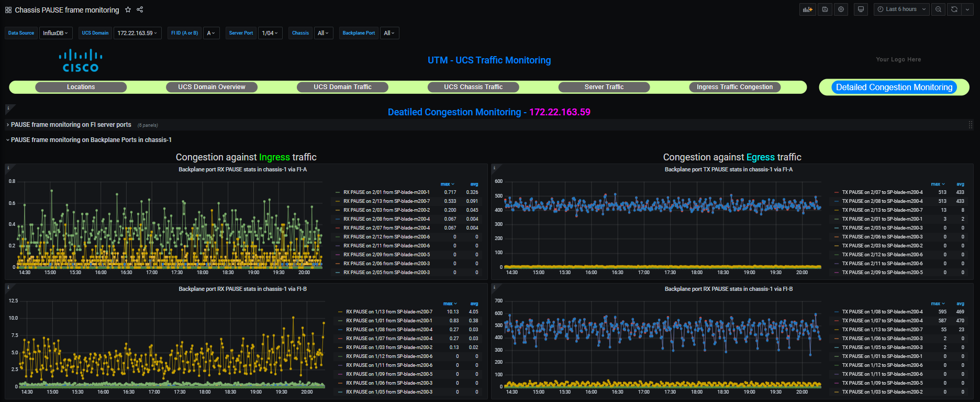Image resolution: width=980 pixels, height=402 pixels.
Task: Open the Chassis All dropdown
Action: point(323,33)
